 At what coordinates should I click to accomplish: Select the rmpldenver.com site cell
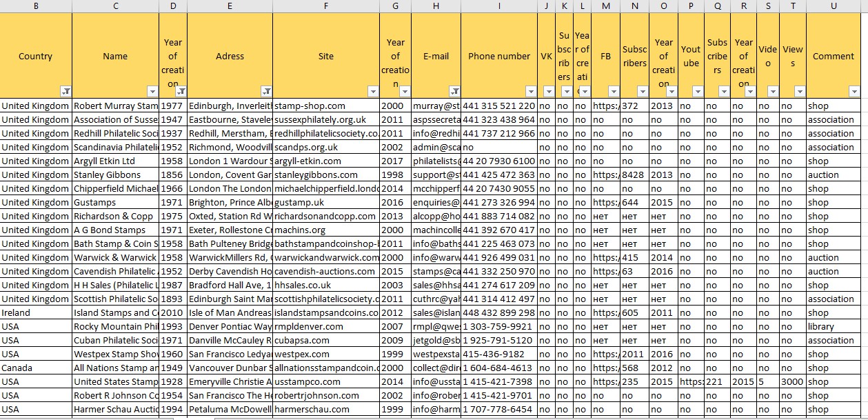[326, 327]
